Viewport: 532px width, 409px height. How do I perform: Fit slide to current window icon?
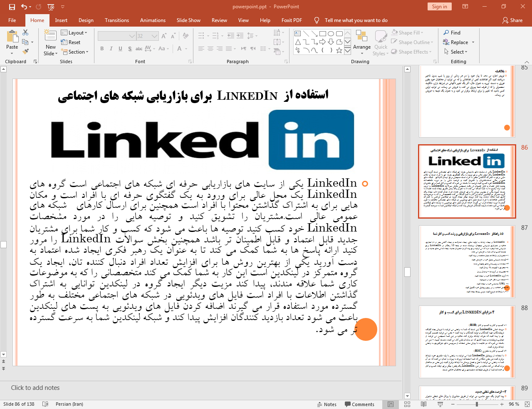click(527, 404)
